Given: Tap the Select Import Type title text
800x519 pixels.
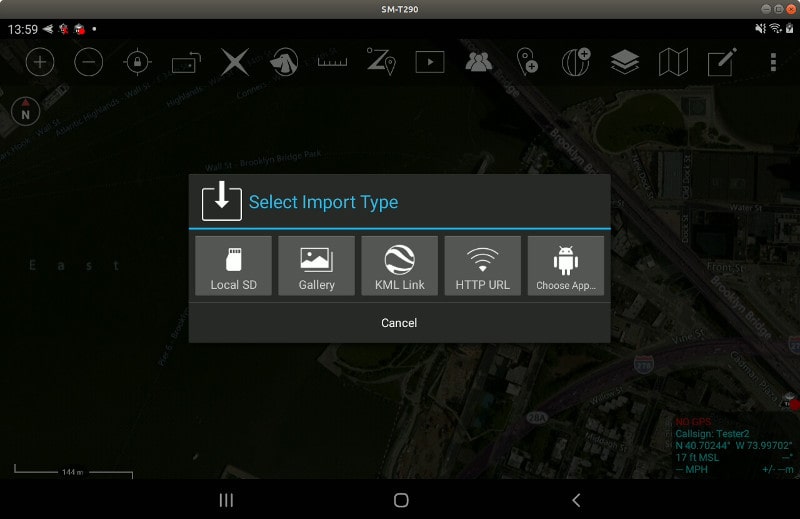Looking at the screenshot, I should [323, 202].
